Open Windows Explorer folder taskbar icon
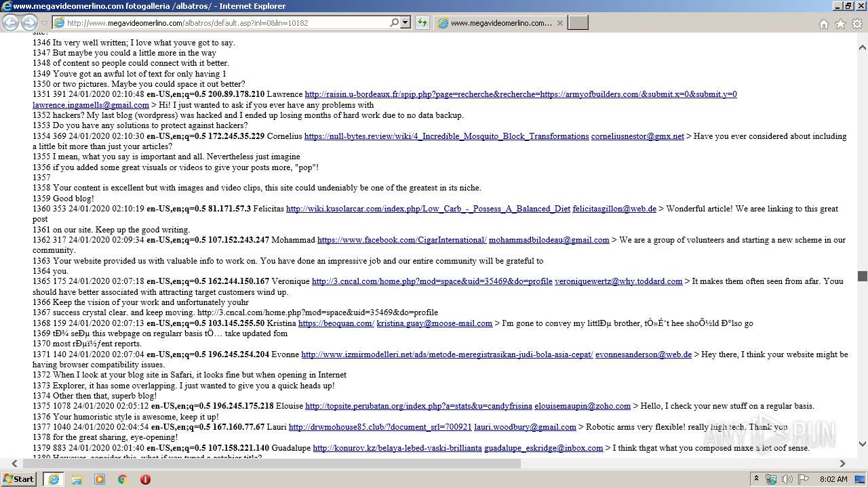 pyautogui.click(x=77, y=479)
